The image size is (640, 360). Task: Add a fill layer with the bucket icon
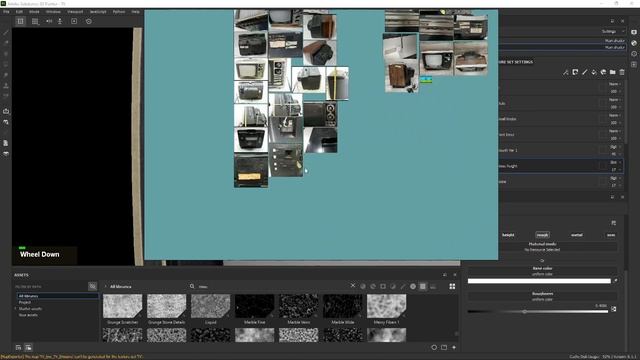594,72
